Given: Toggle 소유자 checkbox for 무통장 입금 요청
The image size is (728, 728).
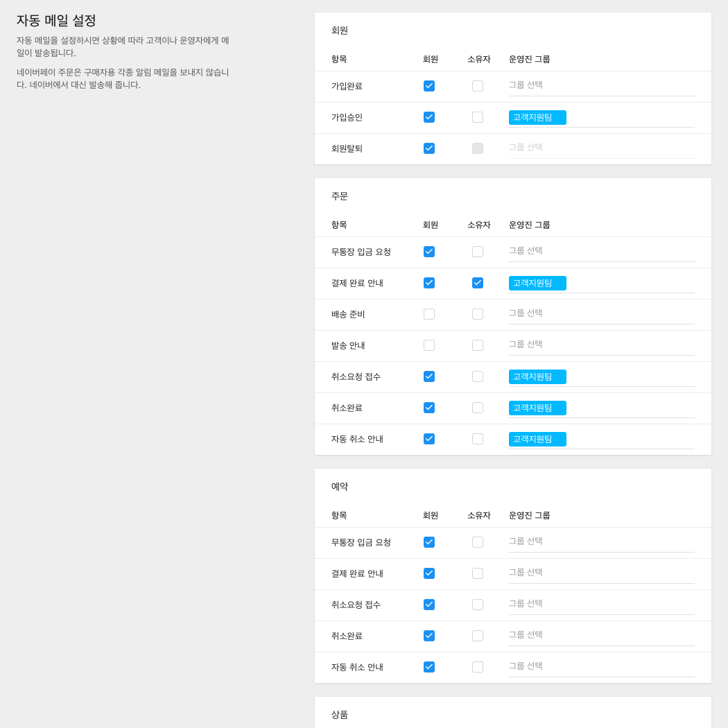Looking at the screenshot, I should tap(478, 251).
